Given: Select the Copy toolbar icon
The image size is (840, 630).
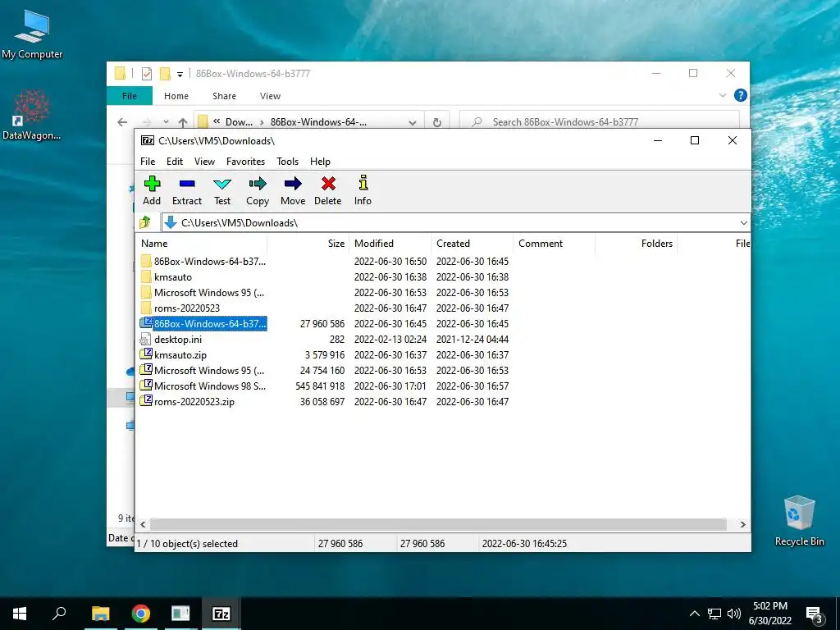Looking at the screenshot, I should pos(257,190).
